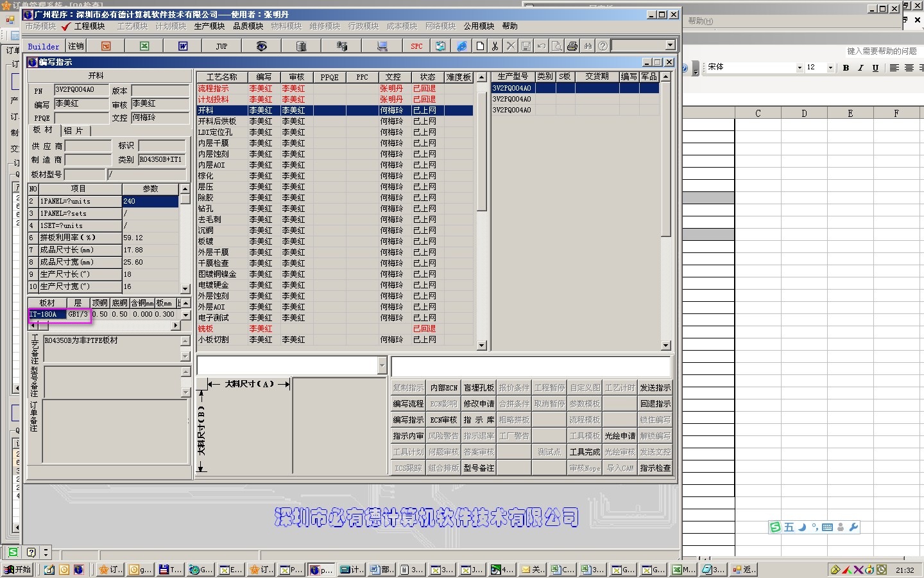The image size is (924, 578).
Task: Click the new blank document icon
Action: pyautogui.click(x=480, y=46)
